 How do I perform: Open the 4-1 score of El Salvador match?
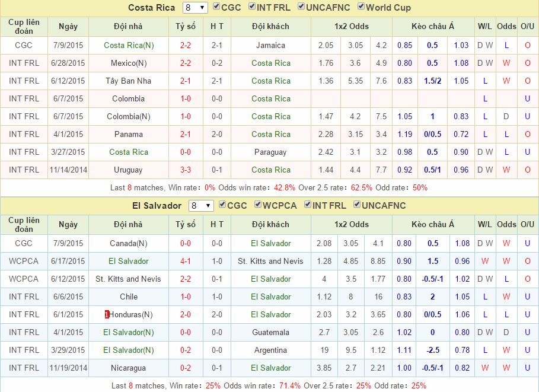186,261
